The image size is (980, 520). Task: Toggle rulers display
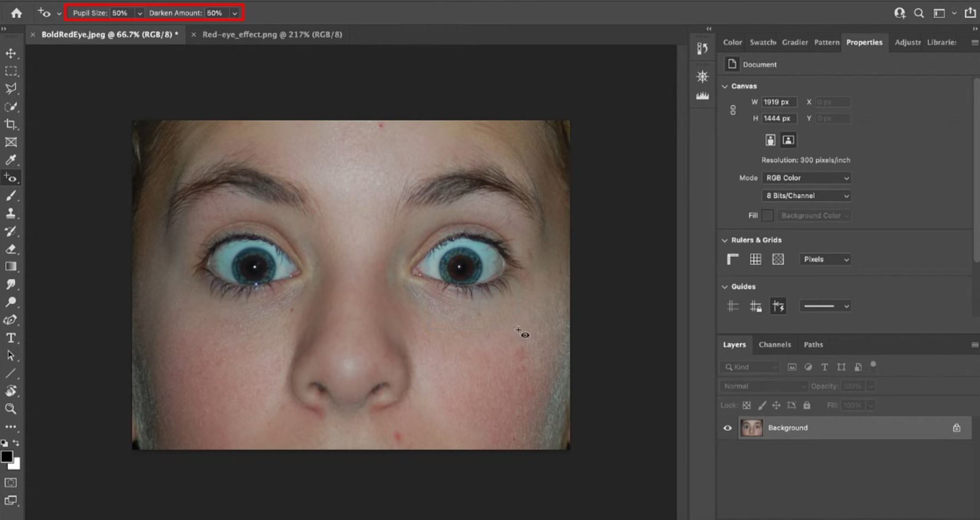(x=733, y=259)
